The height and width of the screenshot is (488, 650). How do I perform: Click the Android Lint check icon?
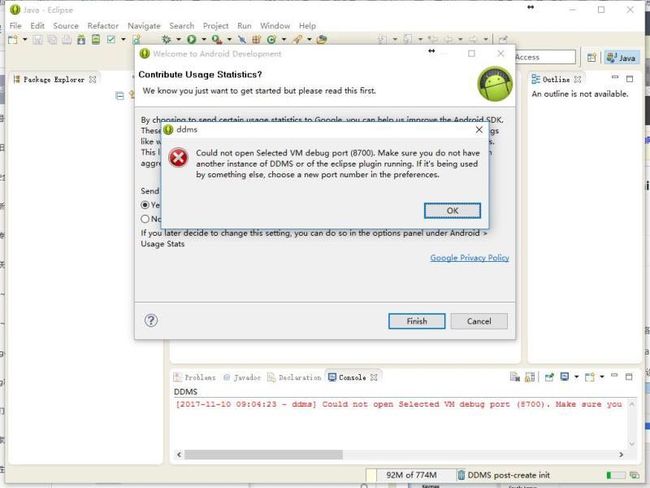(x=111, y=39)
